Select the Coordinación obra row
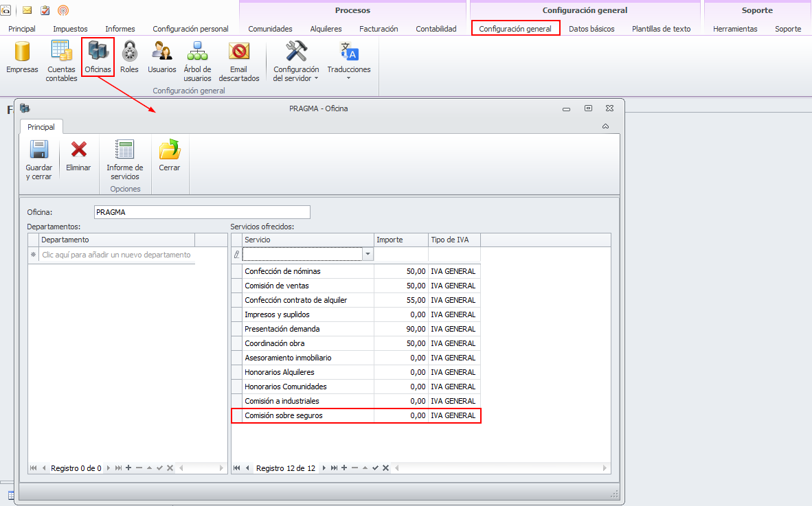The height and width of the screenshot is (506, 812). tap(356, 343)
